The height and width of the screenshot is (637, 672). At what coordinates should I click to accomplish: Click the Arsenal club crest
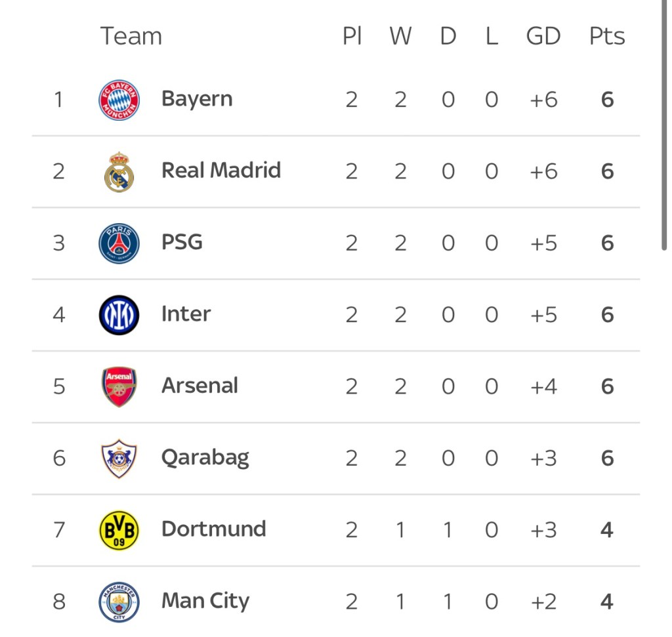[x=119, y=386]
